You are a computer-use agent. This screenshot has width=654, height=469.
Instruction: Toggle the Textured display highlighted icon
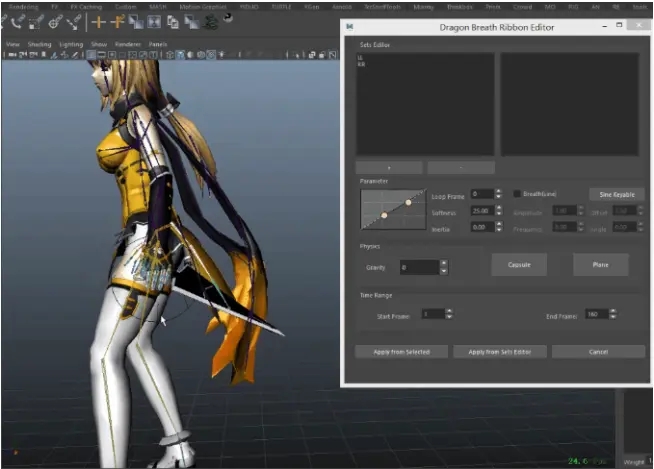click(211, 55)
